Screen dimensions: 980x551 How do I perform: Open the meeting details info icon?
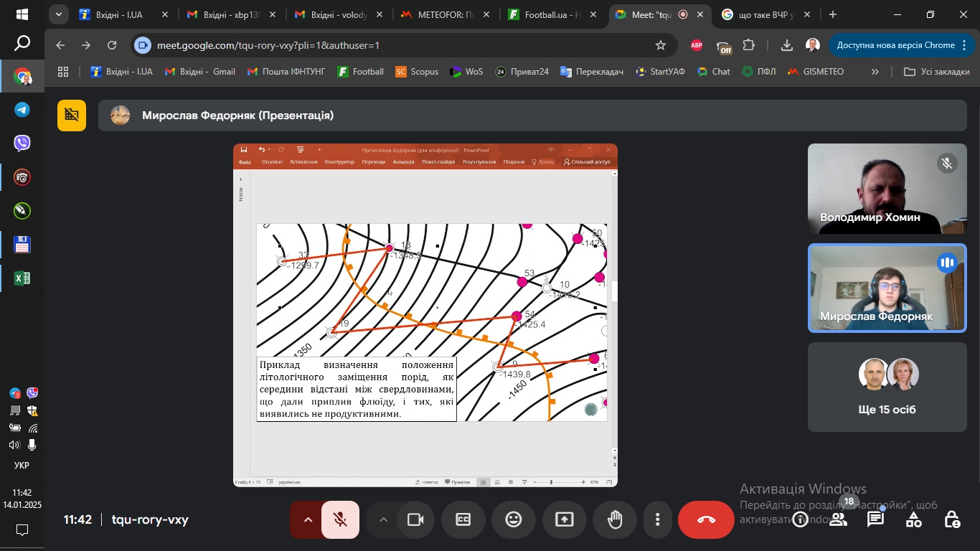801,519
